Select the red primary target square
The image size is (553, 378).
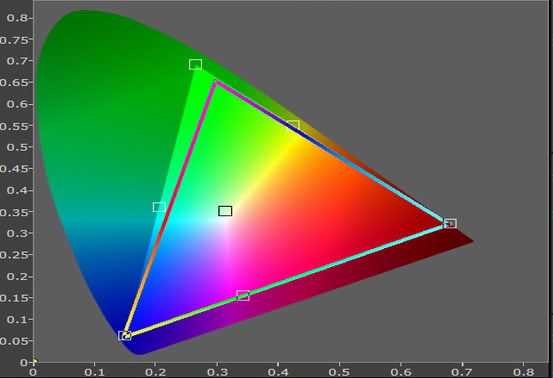[450, 223]
